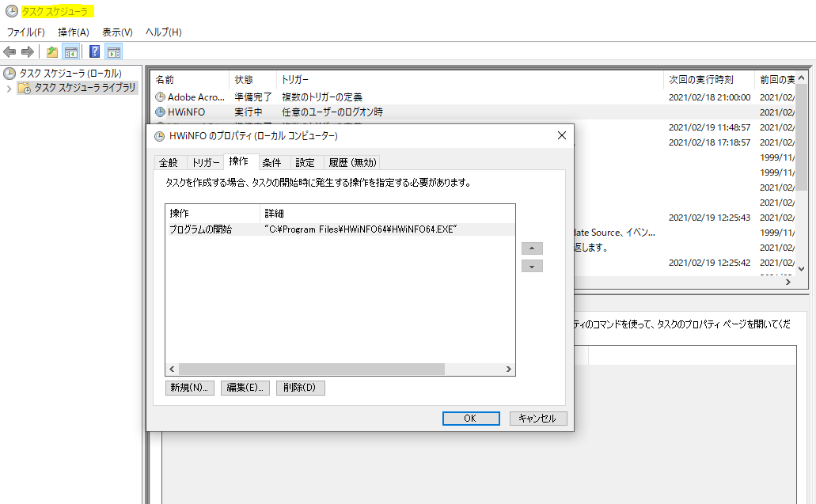Sort task list by トリガー column header
Viewport: 816px width, 504px height.
[x=470, y=80]
